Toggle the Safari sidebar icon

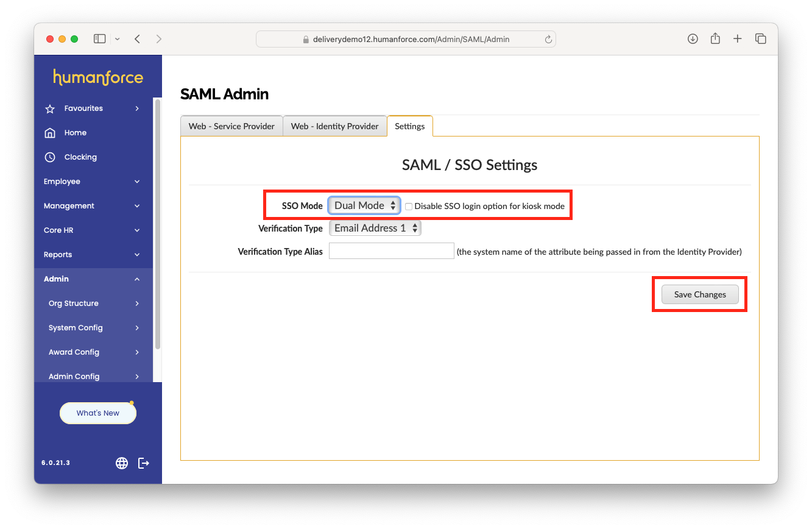[x=99, y=39]
